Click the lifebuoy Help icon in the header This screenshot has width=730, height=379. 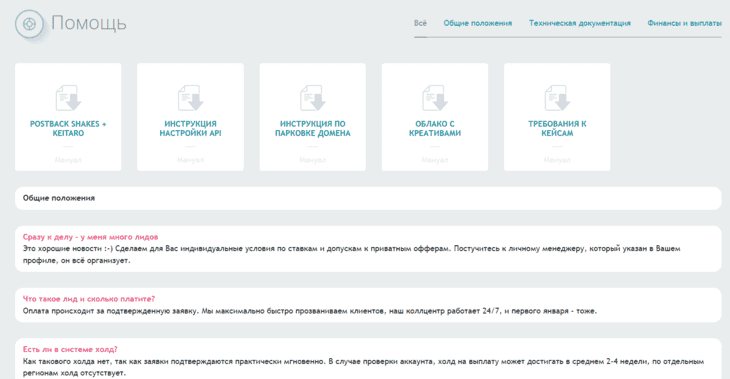coord(29,24)
